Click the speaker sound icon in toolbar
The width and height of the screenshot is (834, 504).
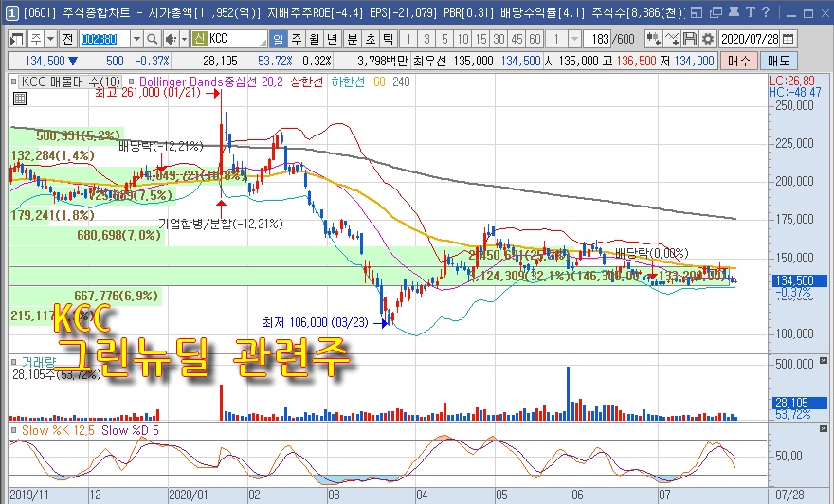click(x=171, y=39)
